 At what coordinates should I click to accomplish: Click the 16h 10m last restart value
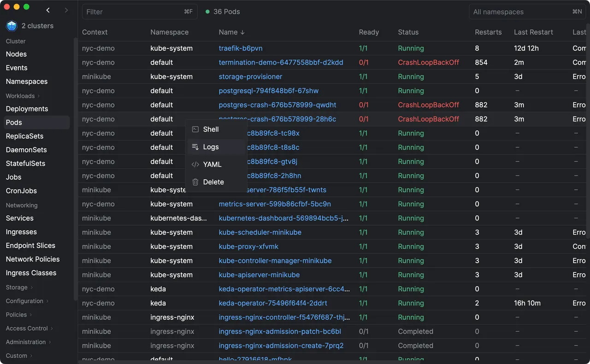[527, 303]
